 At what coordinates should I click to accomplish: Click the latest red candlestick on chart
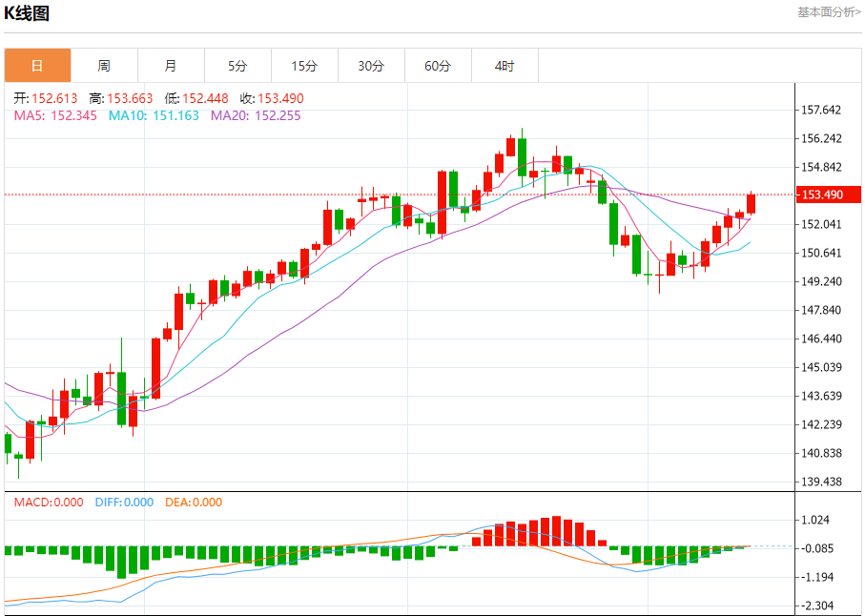point(751,203)
